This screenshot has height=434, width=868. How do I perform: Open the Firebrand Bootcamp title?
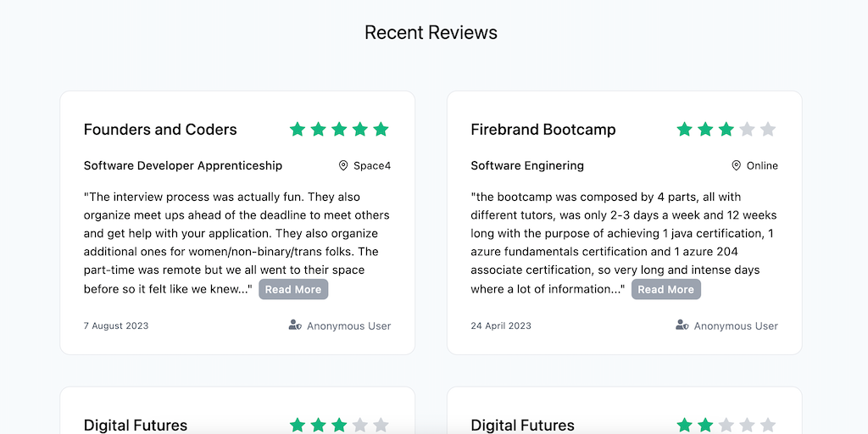[x=543, y=130]
